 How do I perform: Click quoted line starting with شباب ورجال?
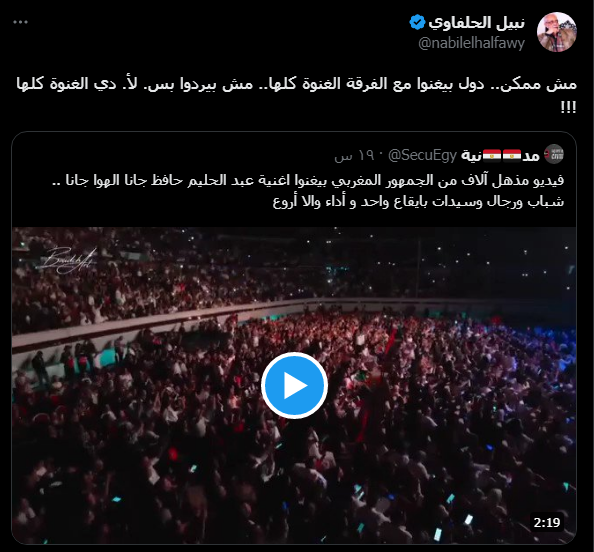[418, 202]
